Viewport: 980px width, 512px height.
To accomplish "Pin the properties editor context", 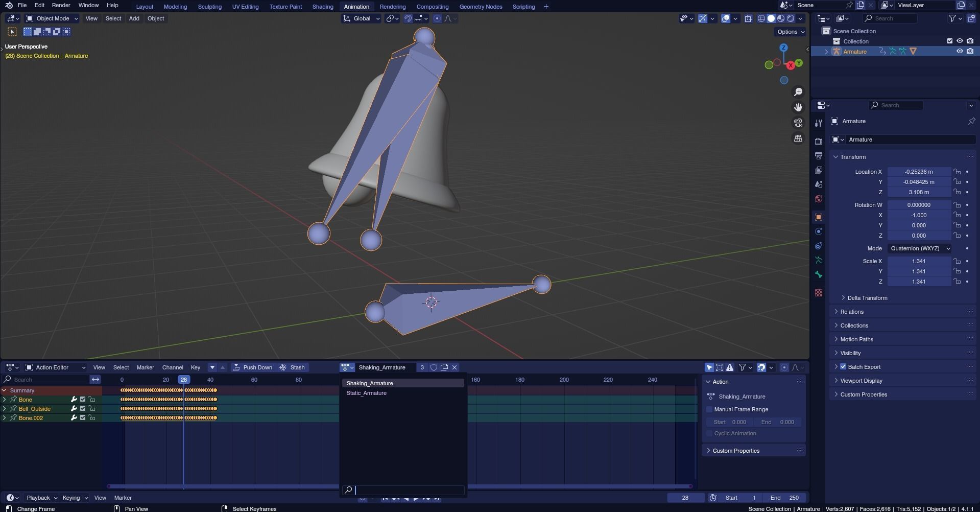I will [x=971, y=121].
